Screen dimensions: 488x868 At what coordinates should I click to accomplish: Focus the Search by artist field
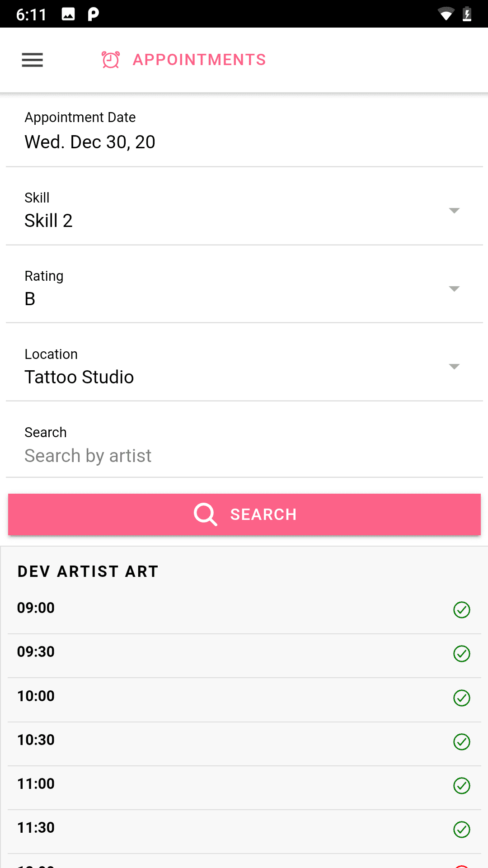click(244, 456)
